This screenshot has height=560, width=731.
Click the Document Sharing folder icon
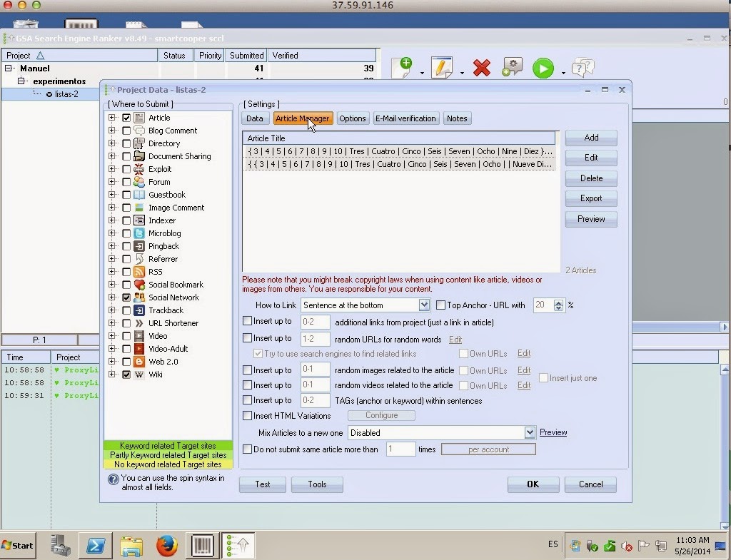pyautogui.click(x=139, y=156)
